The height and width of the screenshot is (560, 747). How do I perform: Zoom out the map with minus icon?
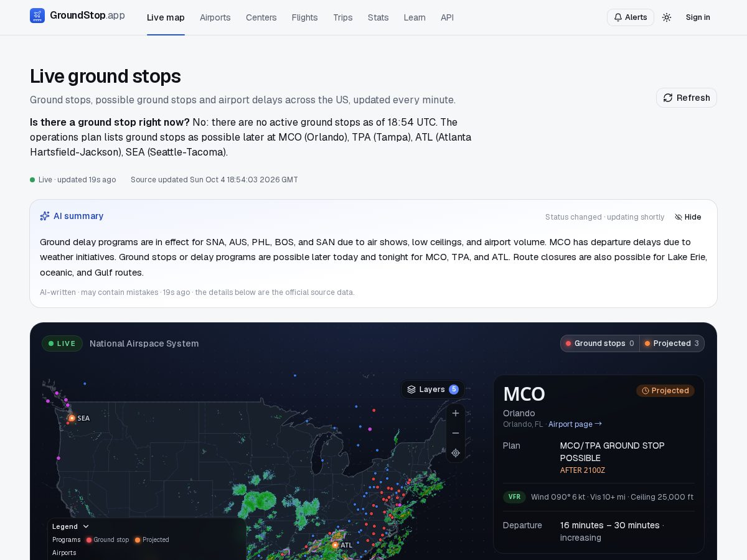pyautogui.click(x=456, y=433)
